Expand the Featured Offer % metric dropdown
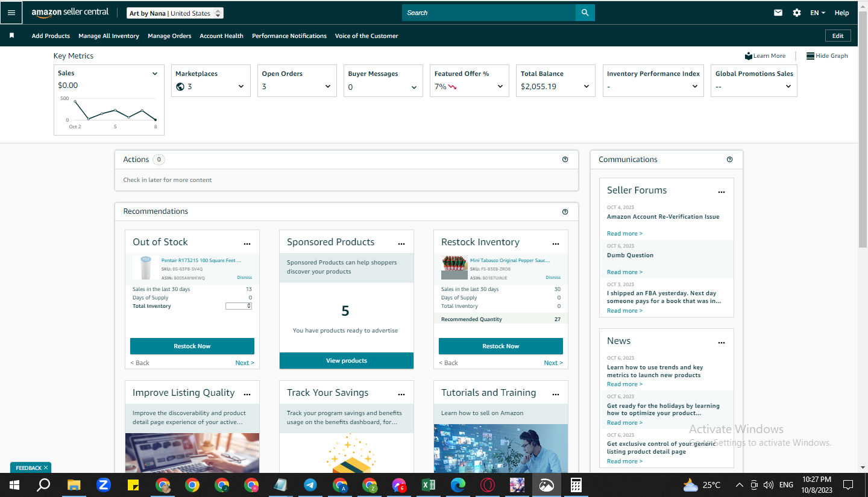 point(500,87)
